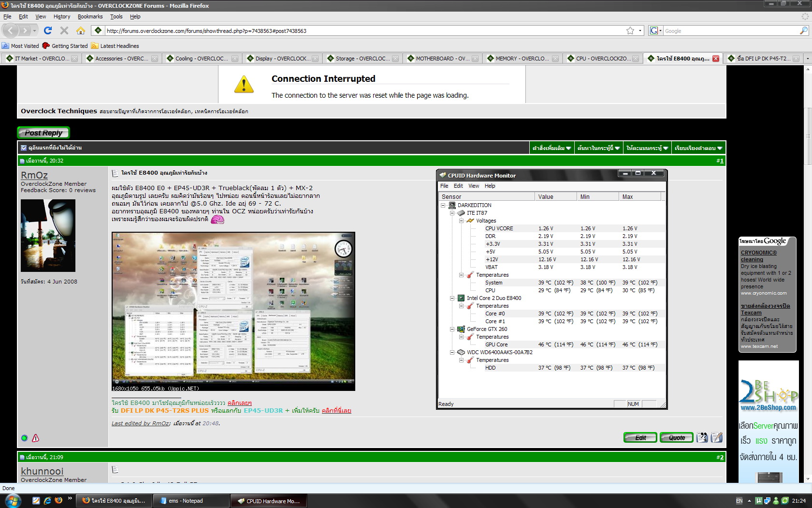Click the online status icon for RmOz
812x508 pixels.
(x=25, y=438)
